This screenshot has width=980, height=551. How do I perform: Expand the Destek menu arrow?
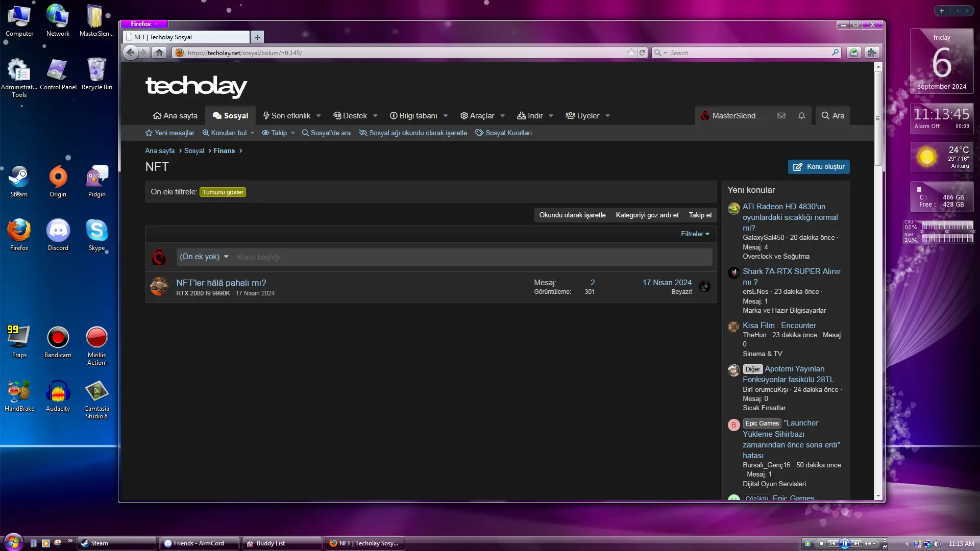[x=375, y=116]
